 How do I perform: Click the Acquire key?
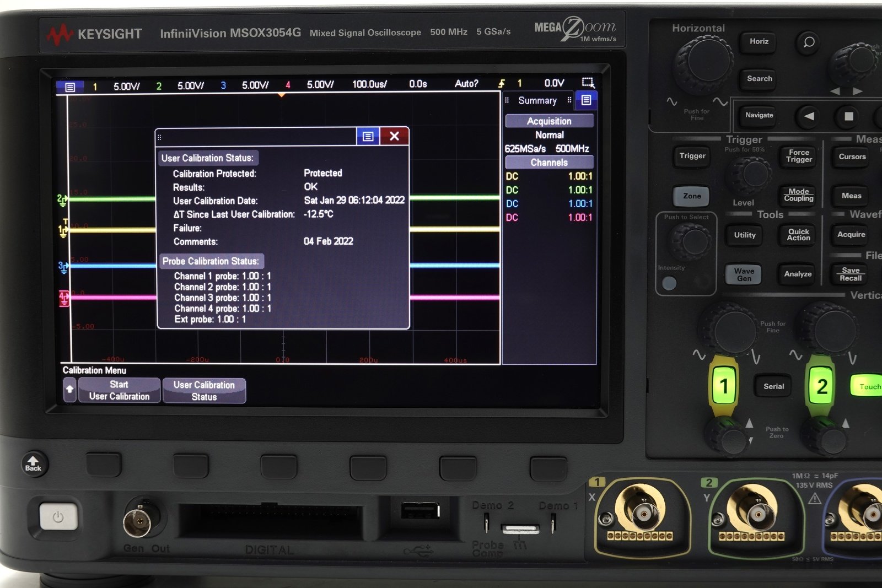(x=851, y=235)
